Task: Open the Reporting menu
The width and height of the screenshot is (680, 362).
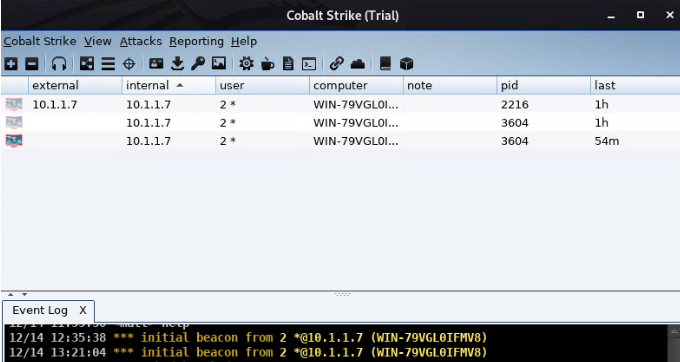Action: pyautogui.click(x=196, y=41)
